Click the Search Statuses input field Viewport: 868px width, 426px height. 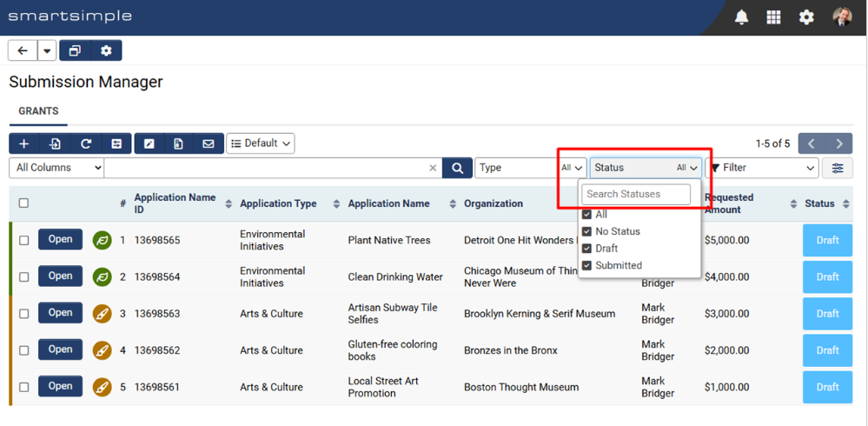point(636,194)
